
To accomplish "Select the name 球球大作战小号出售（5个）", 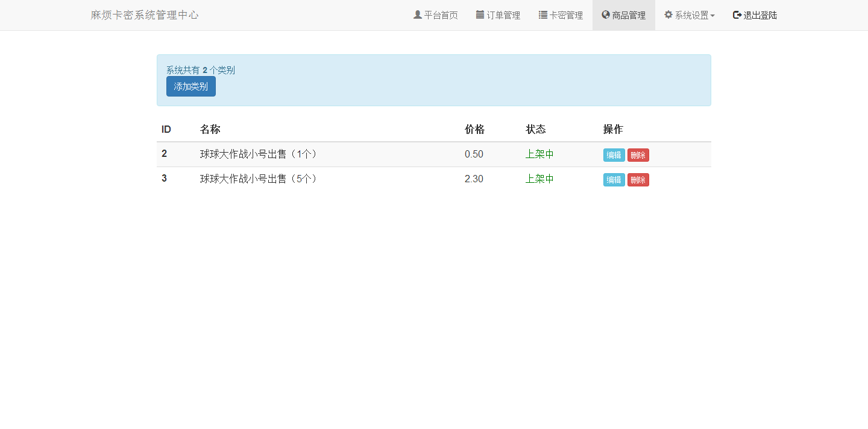I will pyautogui.click(x=259, y=179).
